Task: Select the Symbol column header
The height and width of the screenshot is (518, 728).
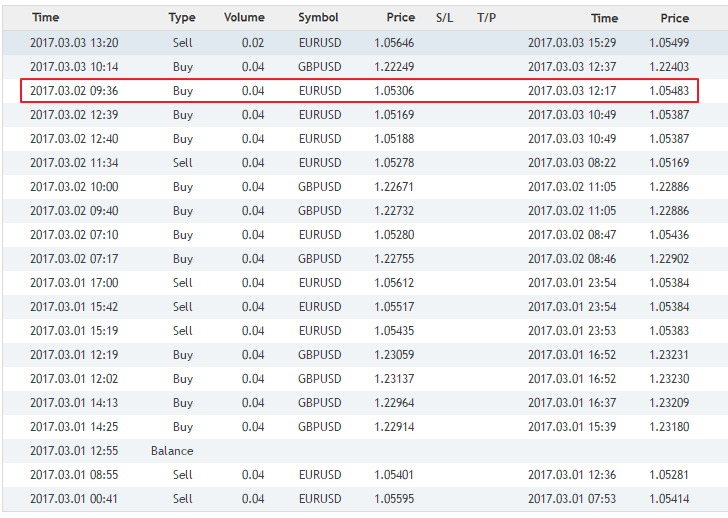Action: [318, 18]
